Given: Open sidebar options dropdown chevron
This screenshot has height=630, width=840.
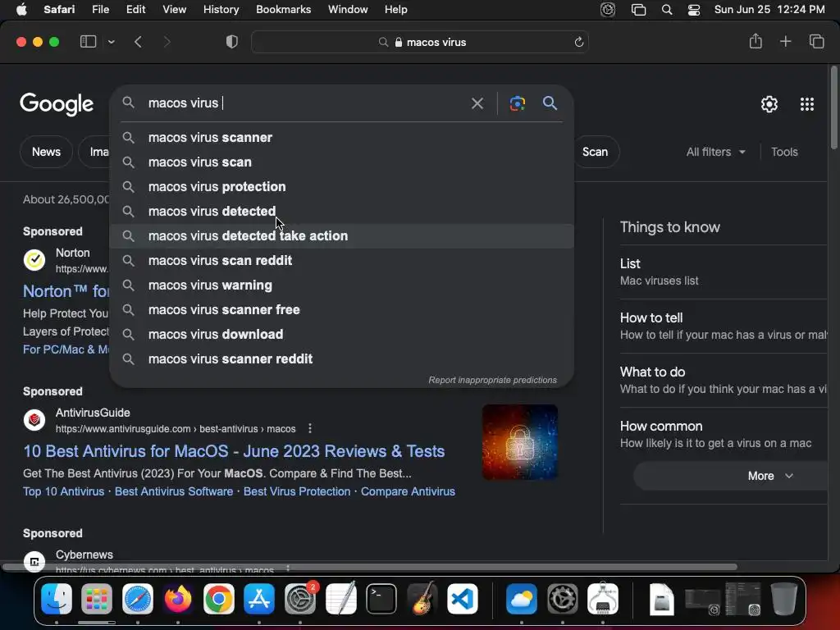Looking at the screenshot, I should 112,42.
